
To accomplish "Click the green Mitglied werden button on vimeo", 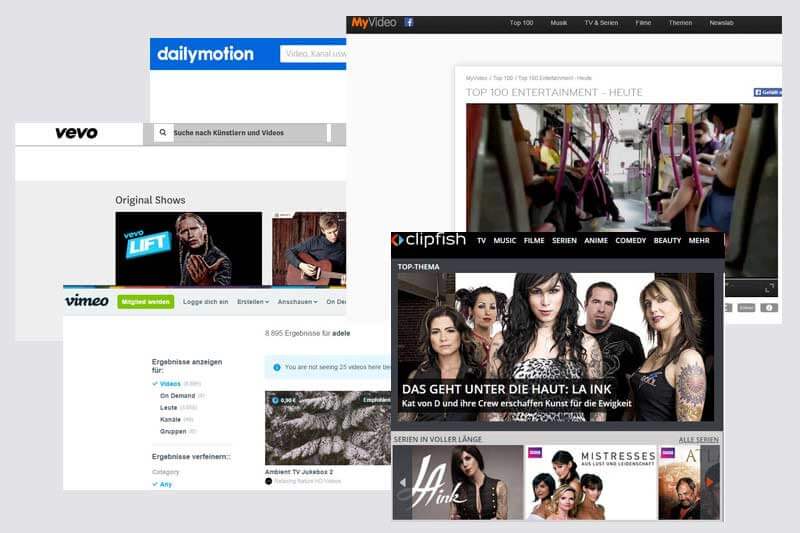I will pyautogui.click(x=145, y=302).
